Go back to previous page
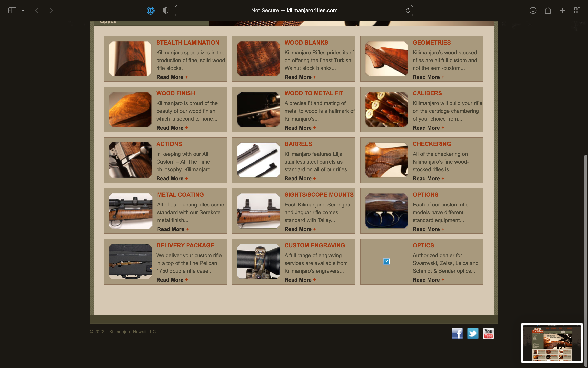The image size is (588, 368). coord(37,10)
